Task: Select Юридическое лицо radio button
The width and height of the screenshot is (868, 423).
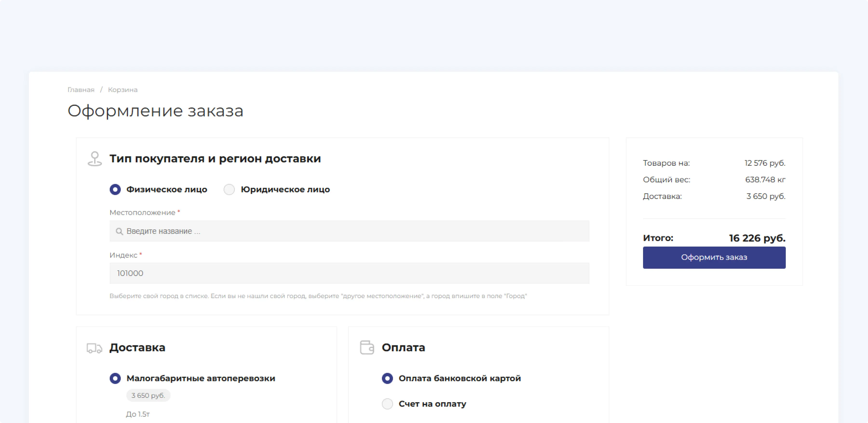Action: click(229, 190)
